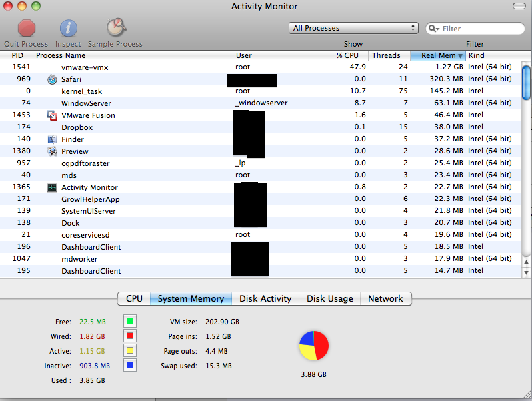532x401 pixels.
Task: Click the VMware Fusion process icon
Action: (x=52, y=115)
